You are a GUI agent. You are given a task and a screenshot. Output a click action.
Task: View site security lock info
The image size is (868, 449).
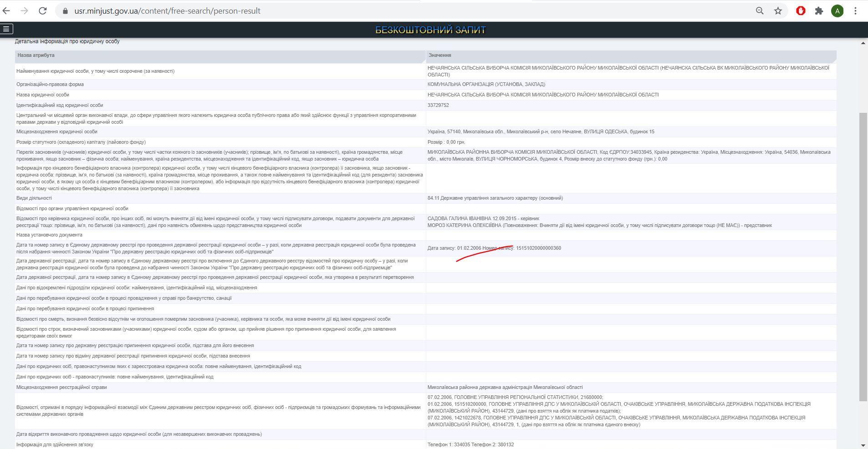65,11
